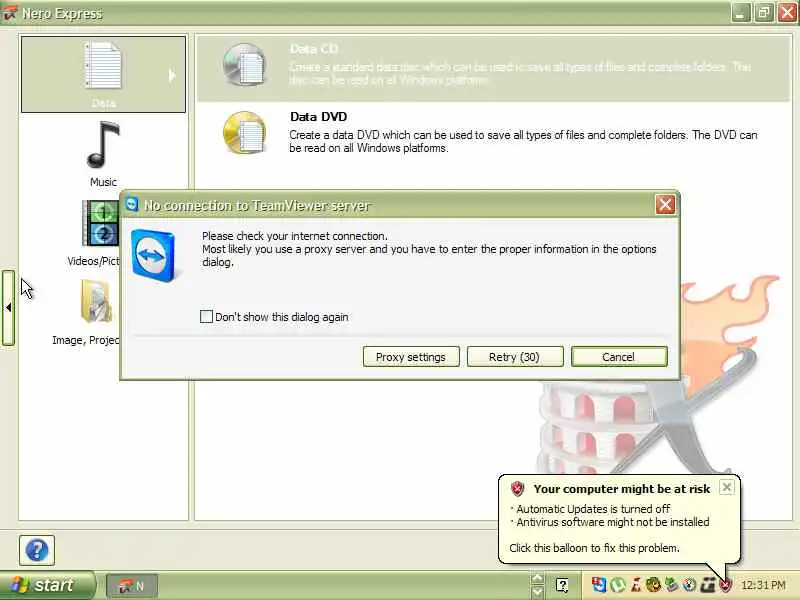Click the round blue-white tray icon
The image size is (800, 600).
(689, 585)
